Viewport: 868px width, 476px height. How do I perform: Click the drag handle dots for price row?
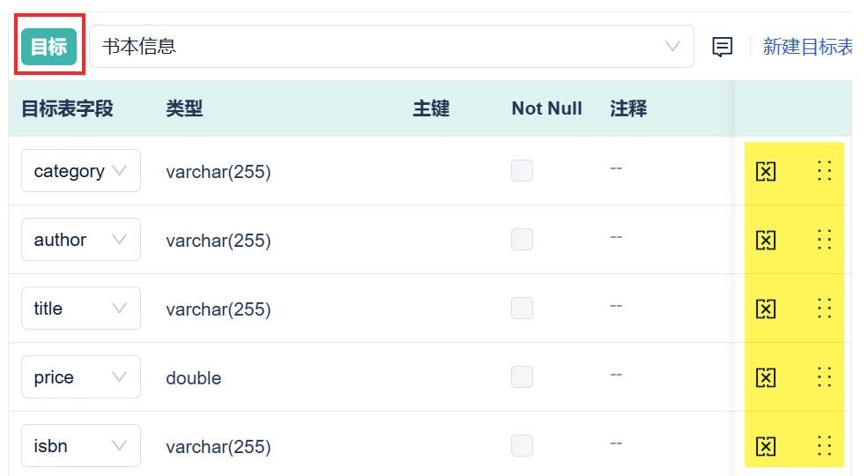(824, 377)
